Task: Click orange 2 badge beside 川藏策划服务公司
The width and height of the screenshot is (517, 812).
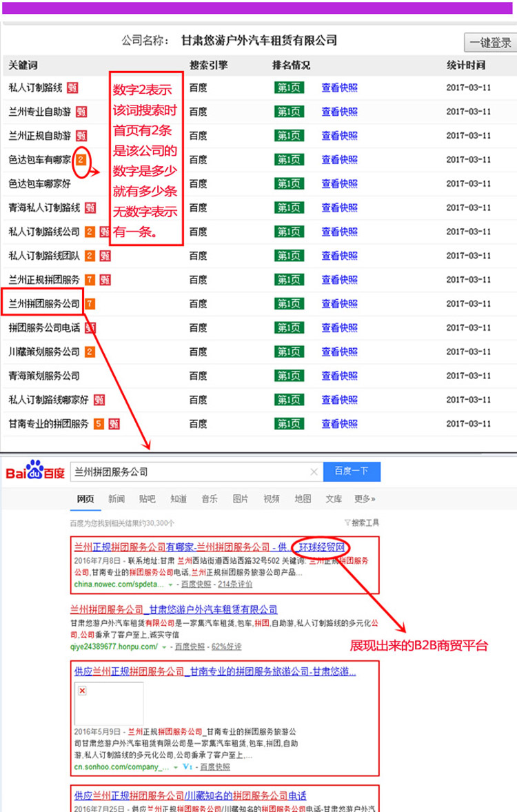Action: coord(90,352)
